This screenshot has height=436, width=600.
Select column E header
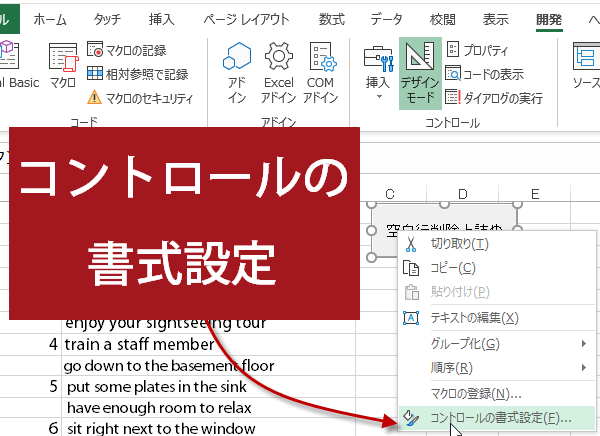(535, 193)
